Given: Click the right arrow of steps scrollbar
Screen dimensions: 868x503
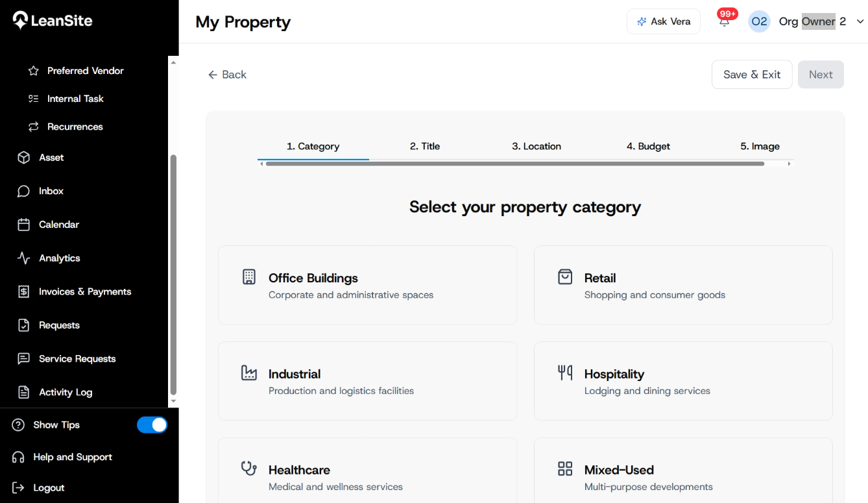Looking at the screenshot, I should tap(789, 164).
